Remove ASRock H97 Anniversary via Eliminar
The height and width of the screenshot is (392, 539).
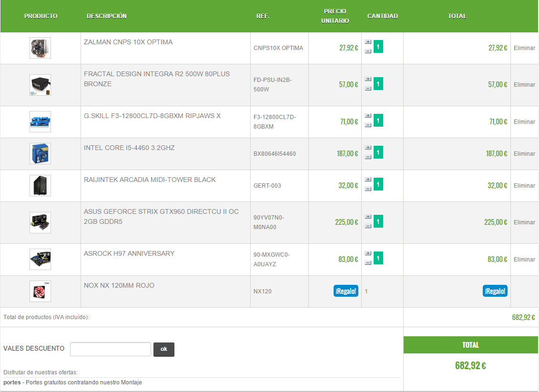524,260
